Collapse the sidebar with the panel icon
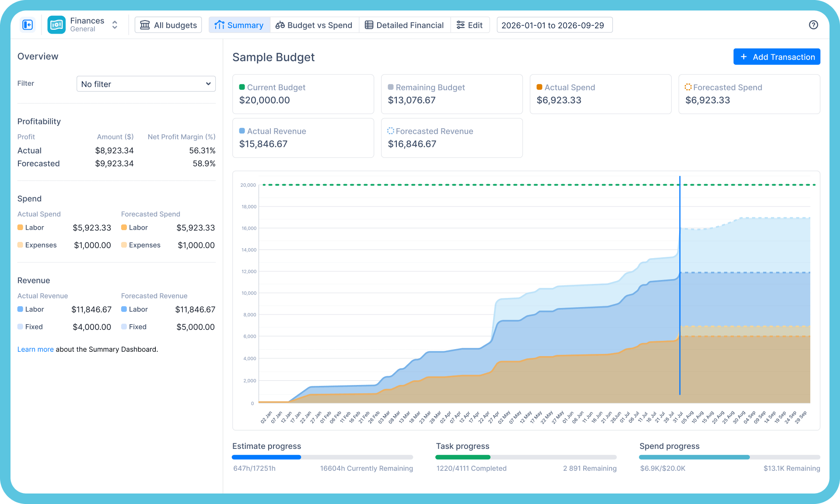Image resolution: width=840 pixels, height=504 pixels. coord(28,25)
